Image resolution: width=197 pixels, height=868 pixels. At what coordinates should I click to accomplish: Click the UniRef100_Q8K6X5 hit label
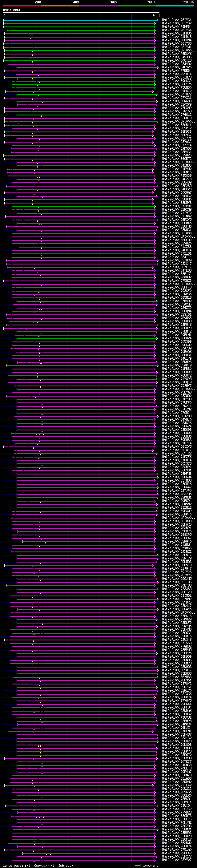point(176,525)
